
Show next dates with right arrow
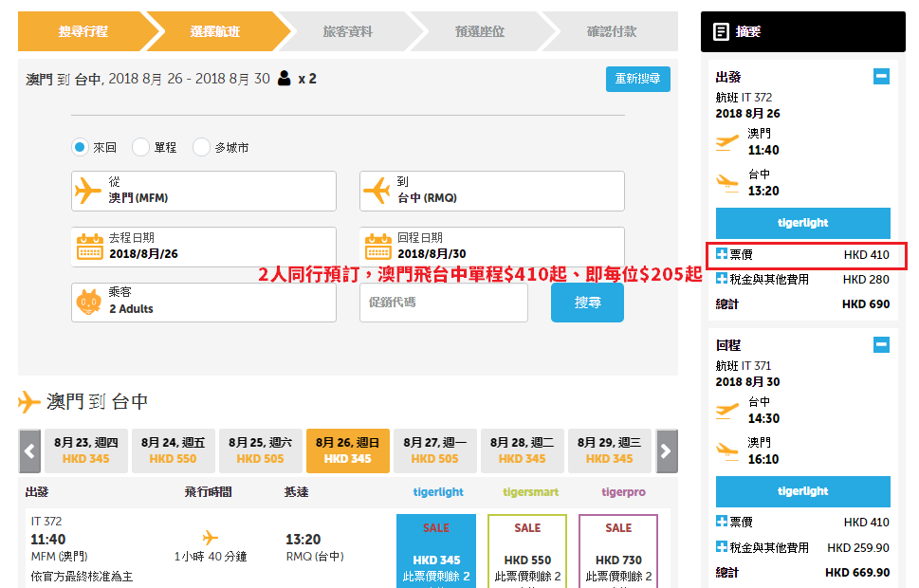667,450
